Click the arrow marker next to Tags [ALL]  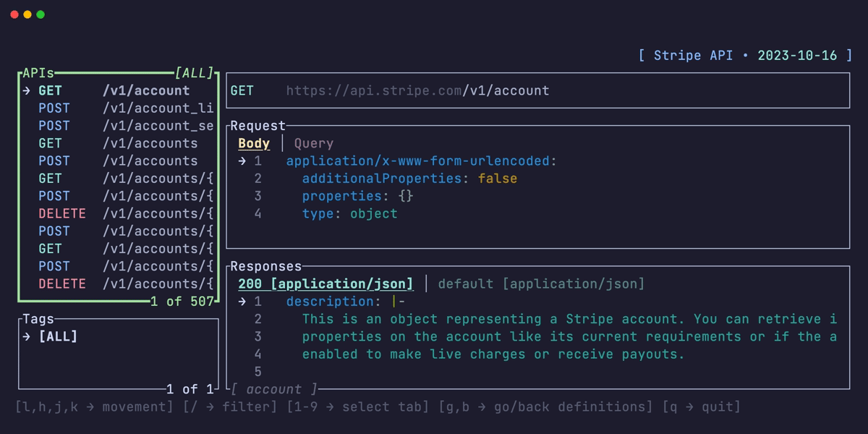tap(26, 336)
